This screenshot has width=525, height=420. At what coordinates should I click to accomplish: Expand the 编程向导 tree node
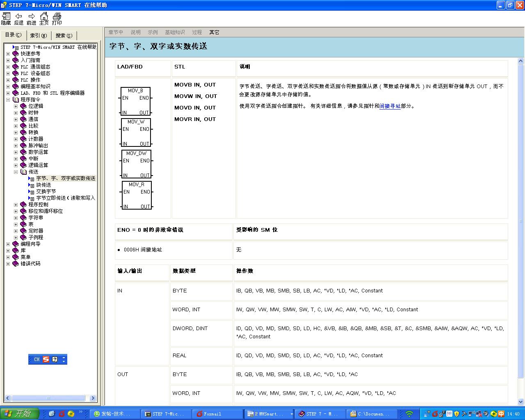[x=8, y=244]
